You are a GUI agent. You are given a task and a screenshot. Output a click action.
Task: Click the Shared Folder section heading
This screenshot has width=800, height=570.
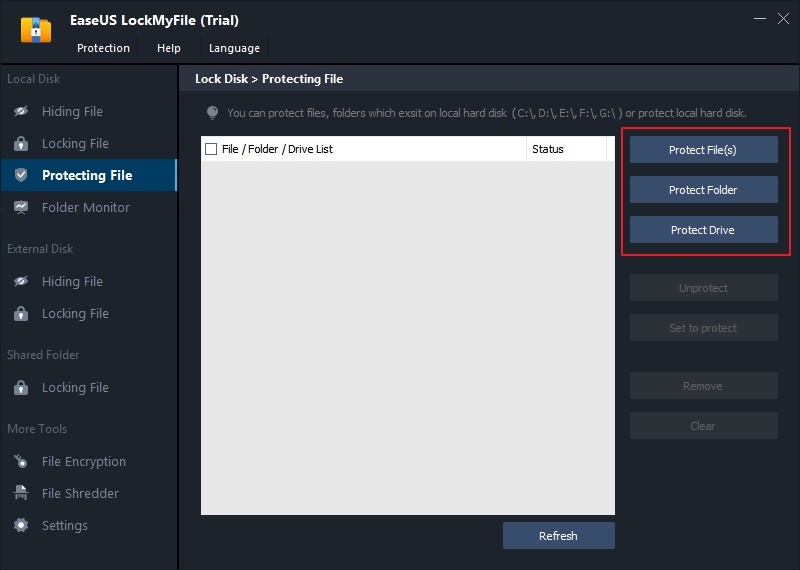pos(43,355)
